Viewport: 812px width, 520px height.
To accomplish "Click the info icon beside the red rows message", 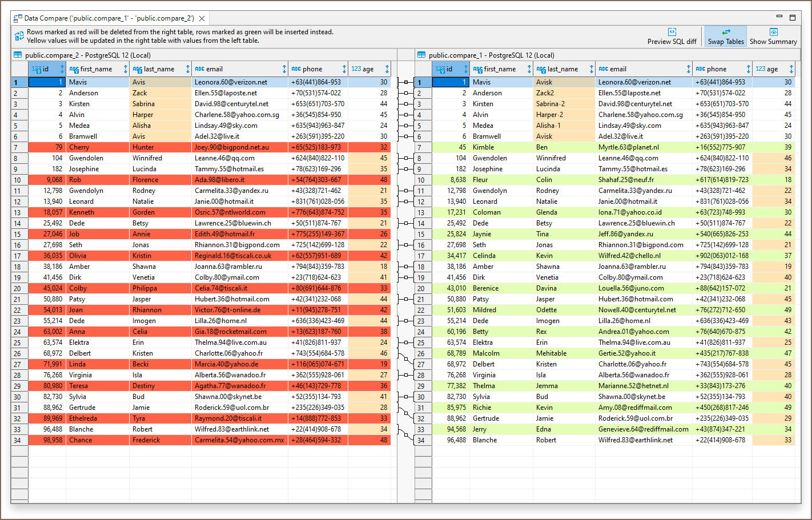I will (x=19, y=37).
